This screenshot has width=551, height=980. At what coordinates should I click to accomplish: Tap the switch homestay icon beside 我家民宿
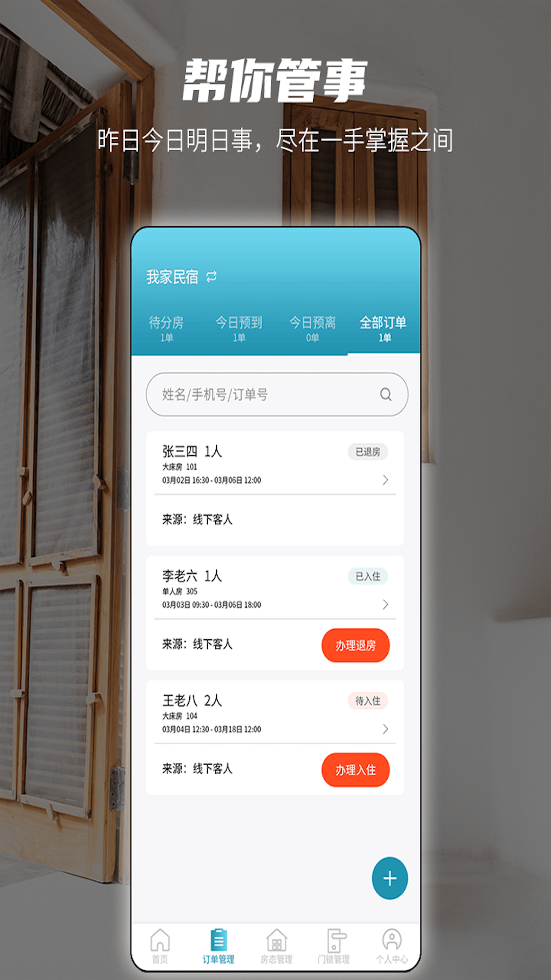tap(211, 277)
